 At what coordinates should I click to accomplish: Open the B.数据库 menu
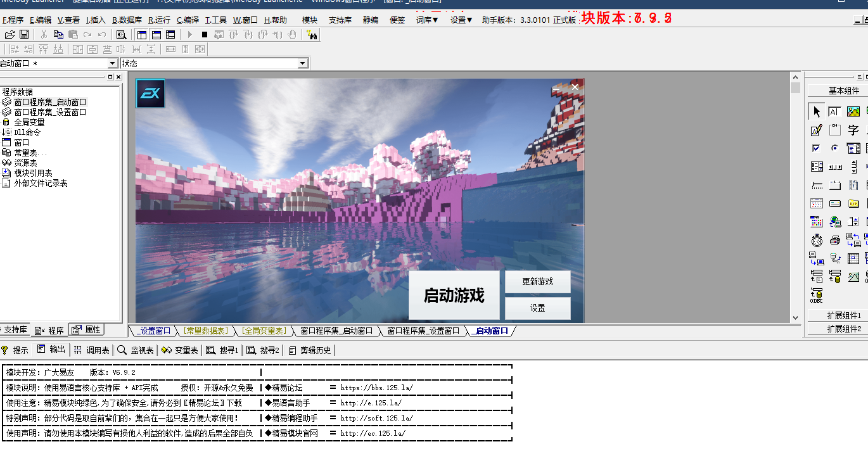click(x=127, y=20)
